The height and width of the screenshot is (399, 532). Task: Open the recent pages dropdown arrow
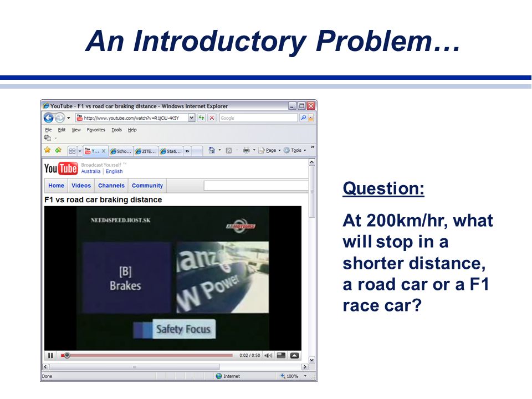tap(69, 118)
